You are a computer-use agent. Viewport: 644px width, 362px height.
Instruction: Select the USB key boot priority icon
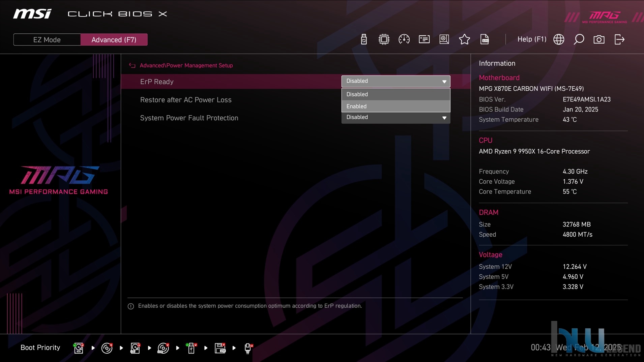(x=191, y=348)
